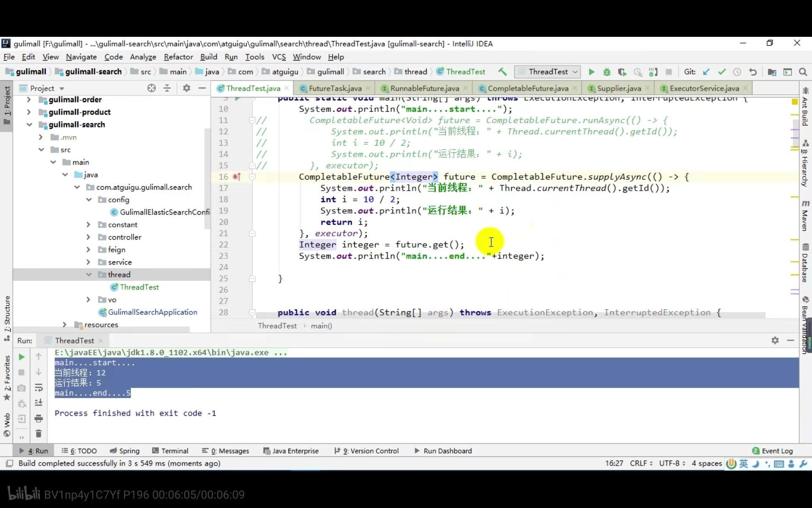Open the Refactor menu
812x508 pixels.
[x=178, y=57]
